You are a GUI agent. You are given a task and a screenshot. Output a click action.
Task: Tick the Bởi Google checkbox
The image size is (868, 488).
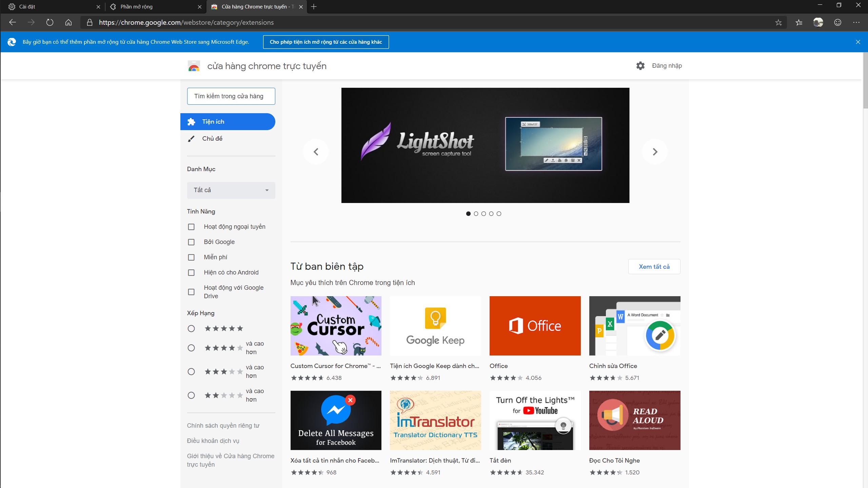tap(191, 242)
